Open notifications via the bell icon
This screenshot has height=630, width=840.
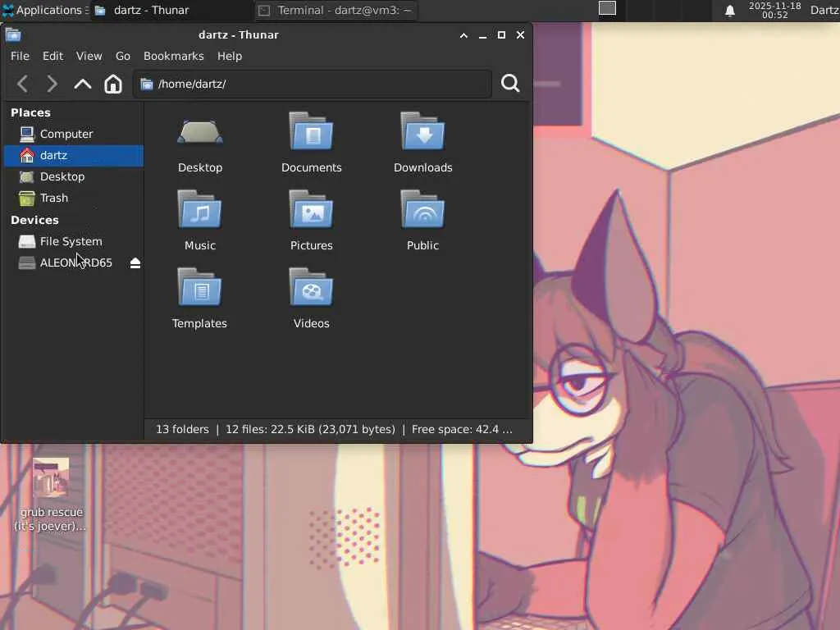click(x=729, y=10)
